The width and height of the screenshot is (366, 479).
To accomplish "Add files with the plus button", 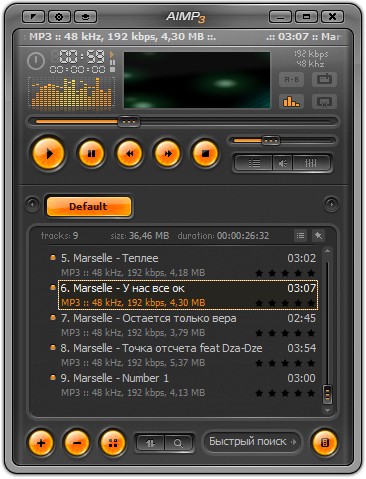I will tap(41, 443).
